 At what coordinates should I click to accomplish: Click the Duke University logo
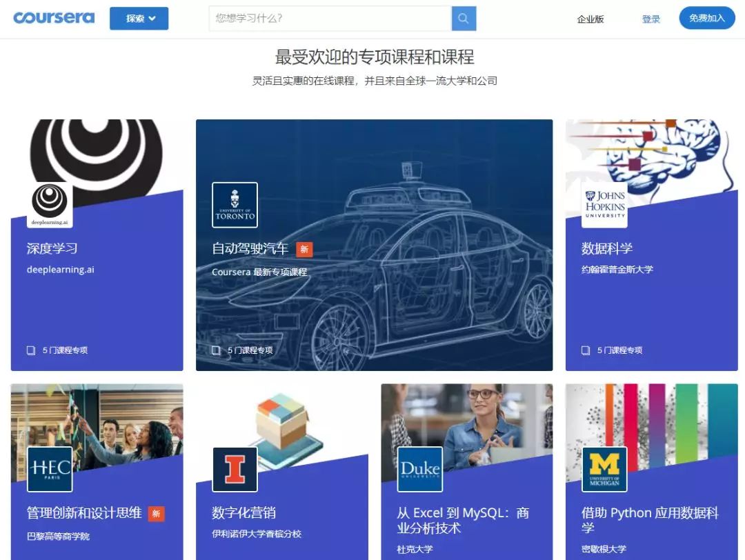click(419, 469)
